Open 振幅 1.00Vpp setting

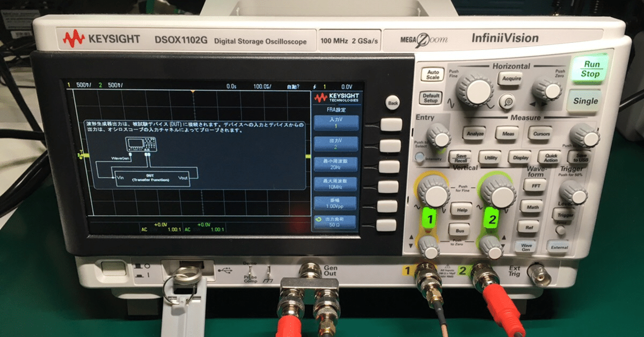pyautogui.click(x=336, y=203)
